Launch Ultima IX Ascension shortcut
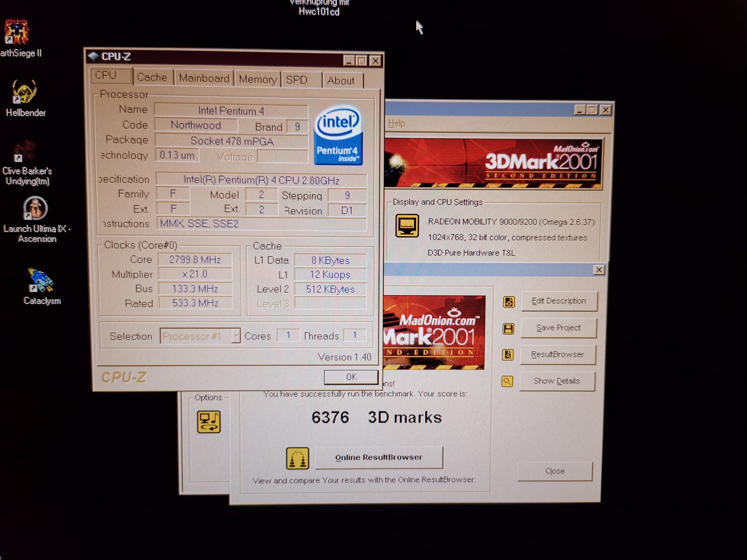Image resolution: width=747 pixels, height=560 pixels. click(35, 208)
